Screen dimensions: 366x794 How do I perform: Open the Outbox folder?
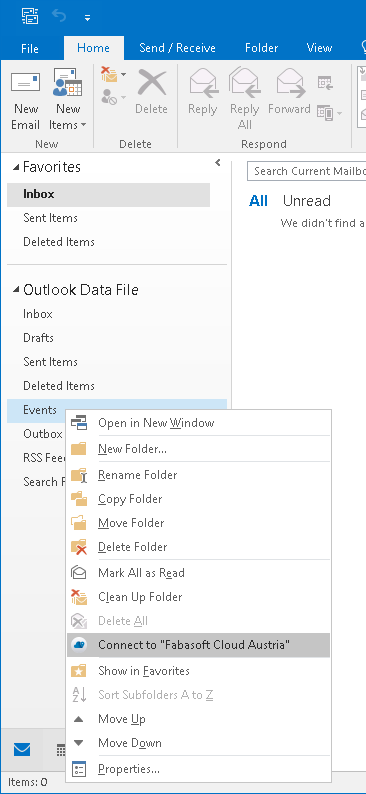tap(43, 434)
